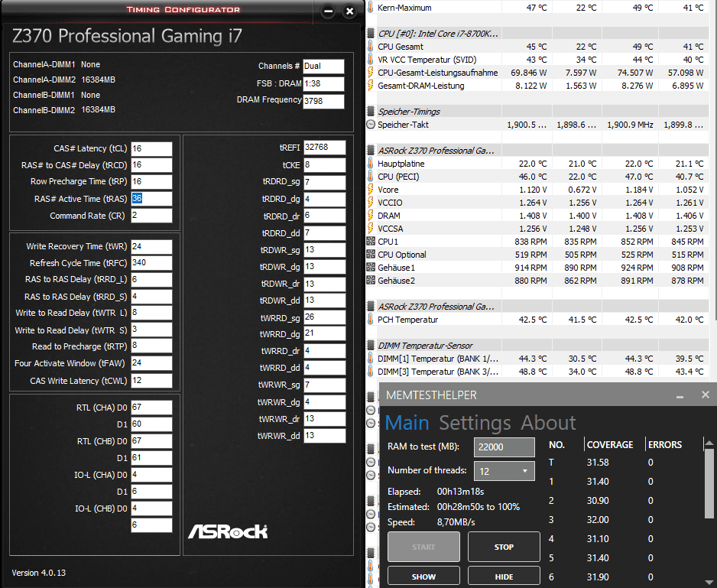717x588 pixels.
Task: Click the Four Activate Window (tFAW) field
Action: tap(151, 363)
